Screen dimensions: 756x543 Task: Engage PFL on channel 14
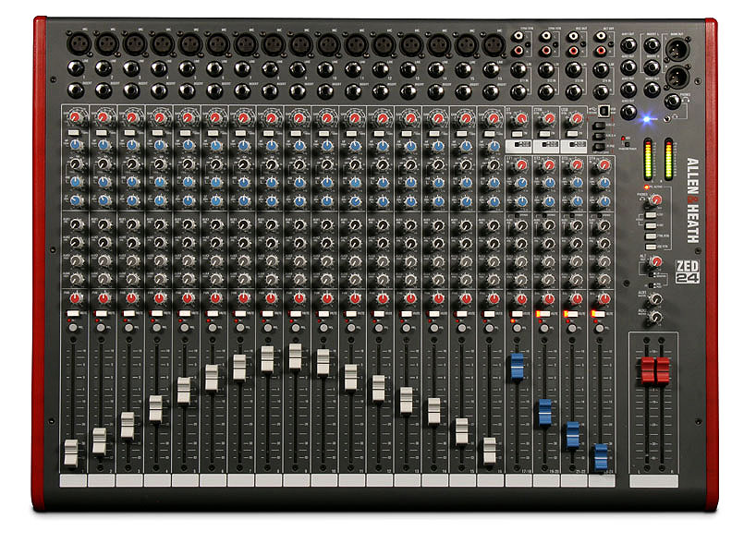(x=434, y=328)
